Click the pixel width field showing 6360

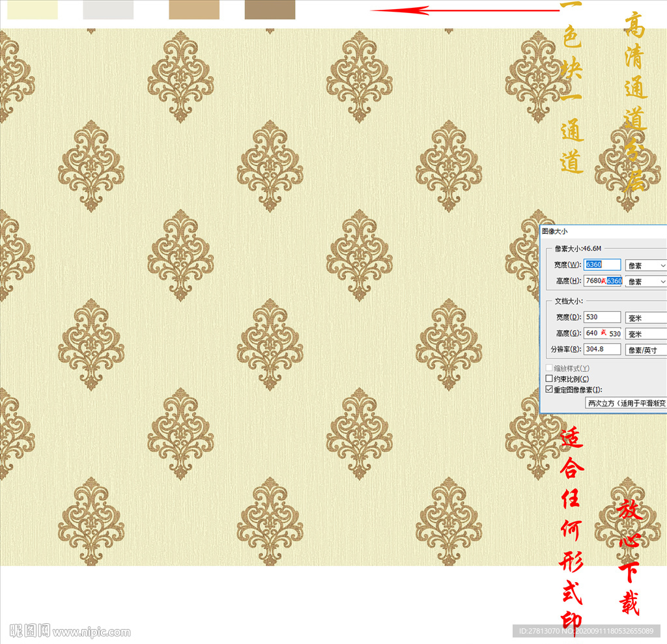coord(602,264)
